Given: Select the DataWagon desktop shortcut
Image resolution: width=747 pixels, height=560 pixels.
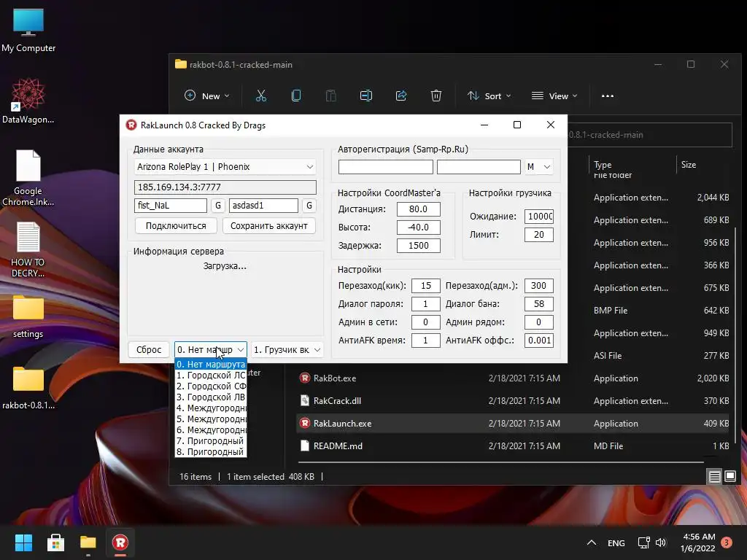Looking at the screenshot, I should click(x=28, y=101).
